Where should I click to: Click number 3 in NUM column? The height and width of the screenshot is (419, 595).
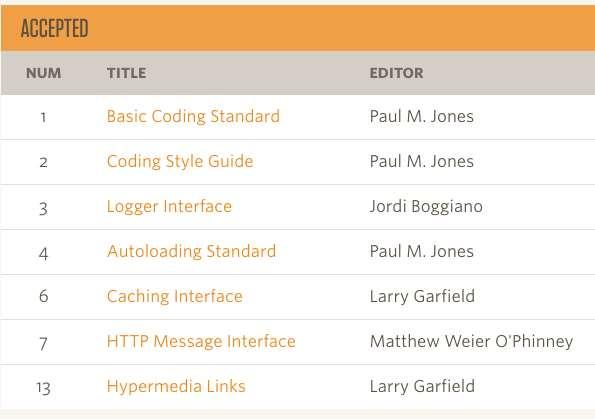pyautogui.click(x=43, y=208)
